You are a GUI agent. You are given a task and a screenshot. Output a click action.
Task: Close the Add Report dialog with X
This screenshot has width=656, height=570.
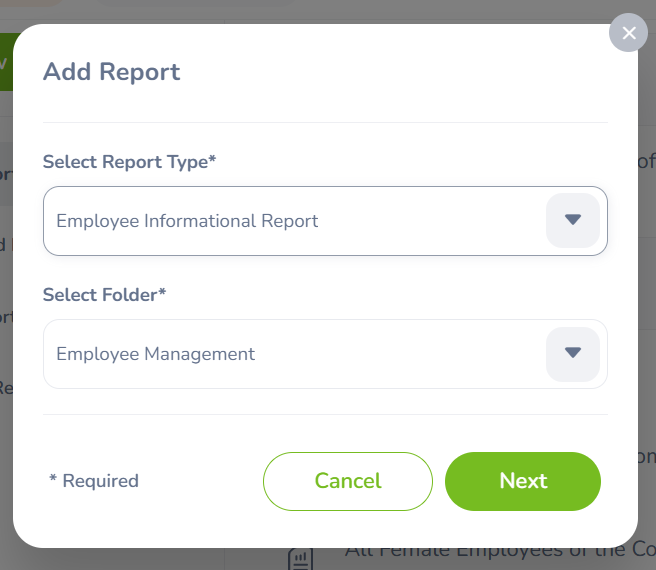point(628,33)
